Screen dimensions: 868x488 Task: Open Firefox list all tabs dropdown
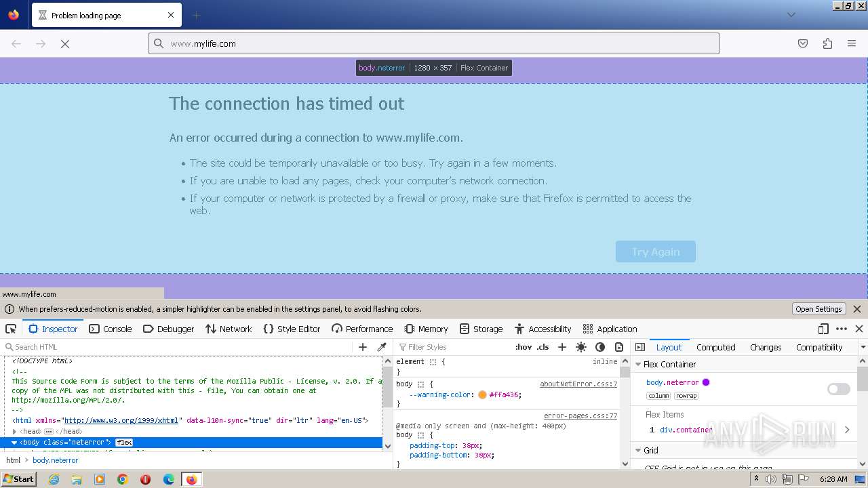point(791,15)
